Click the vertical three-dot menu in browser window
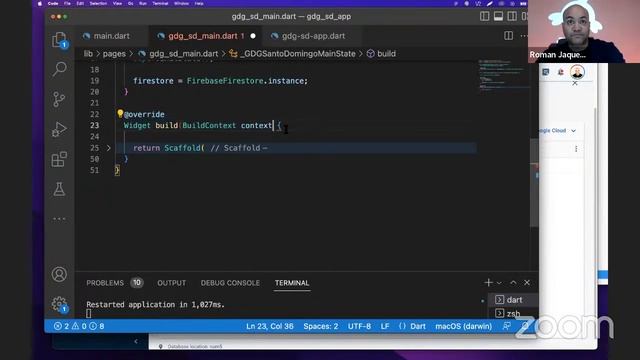The image size is (640, 360). [x=576, y=149]
